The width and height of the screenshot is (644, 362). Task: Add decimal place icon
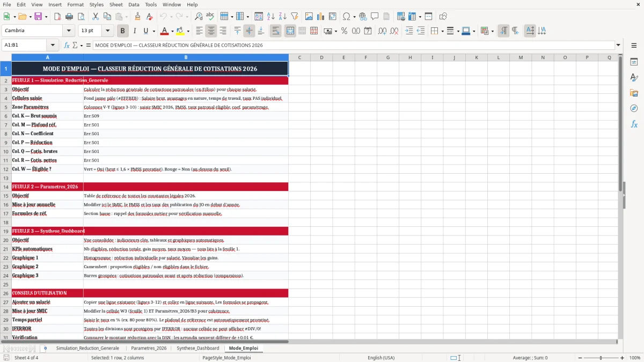point(383,31)
